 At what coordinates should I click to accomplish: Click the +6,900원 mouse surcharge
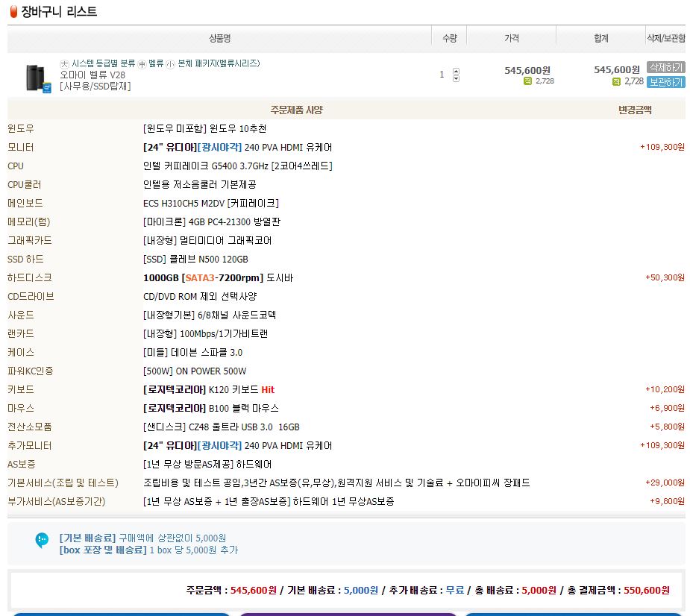point(667,409)
